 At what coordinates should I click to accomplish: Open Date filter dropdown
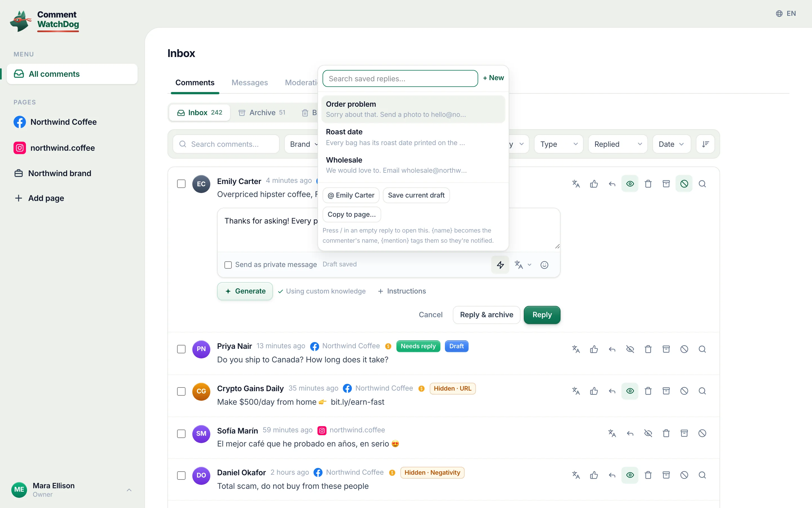click(671, 144)
